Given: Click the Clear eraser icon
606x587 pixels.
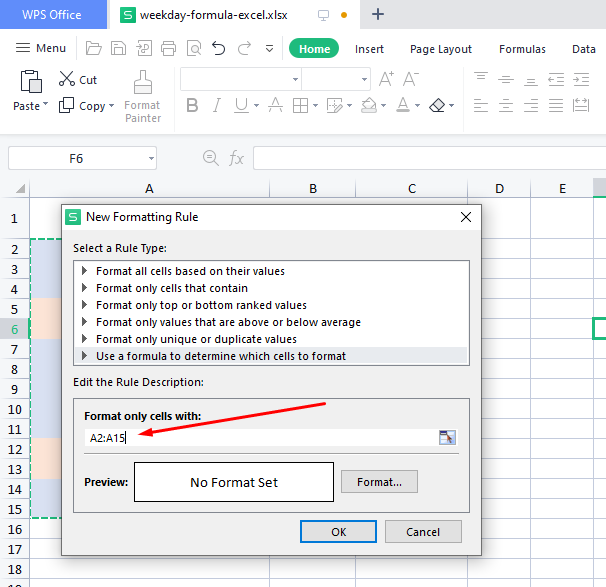Looking at the screenshot, I should [x=437, y=105].
